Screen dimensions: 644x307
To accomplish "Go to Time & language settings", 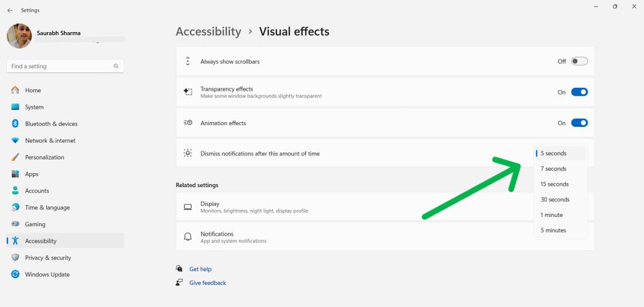I will coord(47,208).
